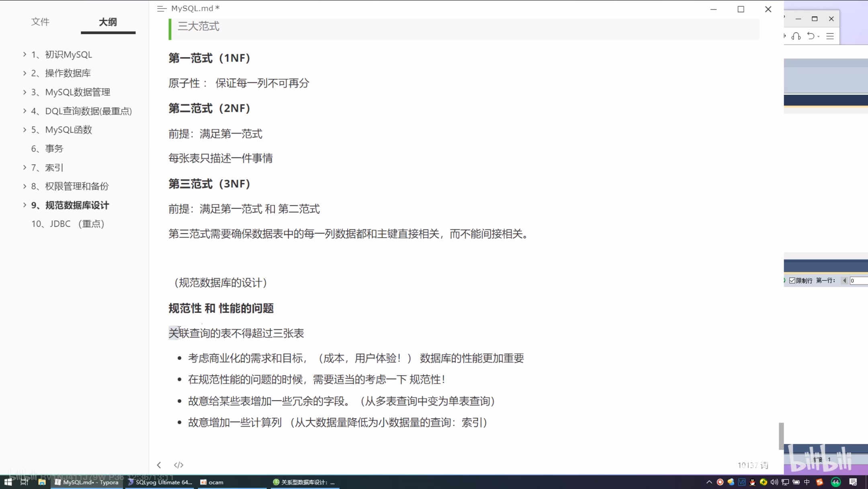Open the Sogou input method tray icon

(x=819, y=482)
